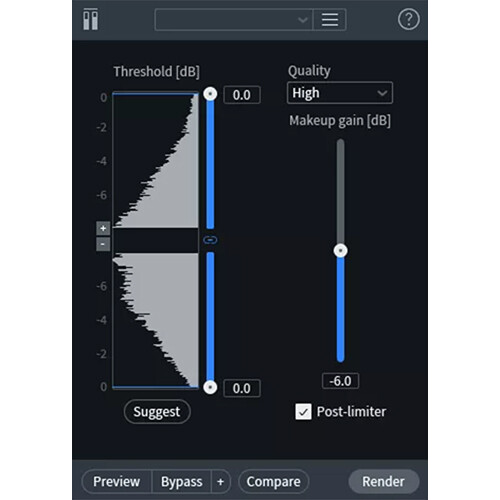Disable the Post-limiter checkbox
This screenshot has width=500, height=500.
point(303,412)
